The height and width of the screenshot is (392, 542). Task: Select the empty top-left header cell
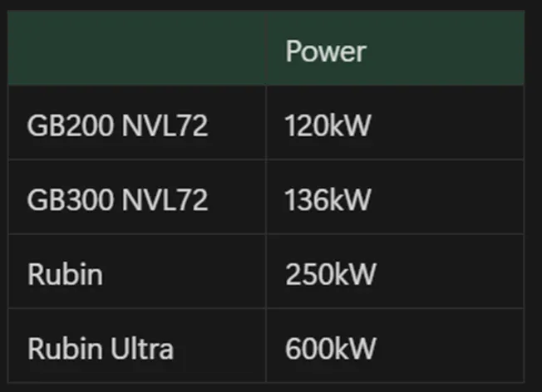[137, 50]
